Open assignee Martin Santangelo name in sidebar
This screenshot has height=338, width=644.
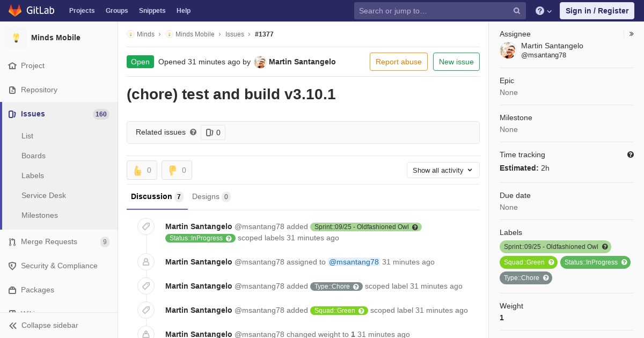click(x=552, y=46)
